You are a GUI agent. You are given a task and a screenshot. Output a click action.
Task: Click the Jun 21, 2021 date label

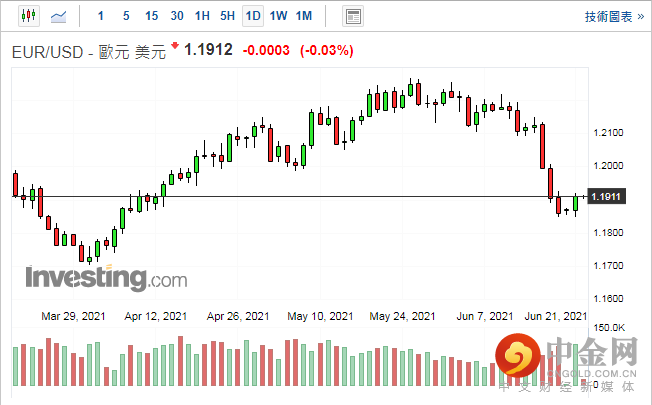[x=556, y=316]
